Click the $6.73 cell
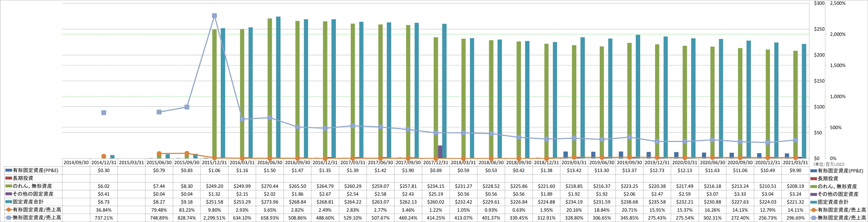 point(104,202)
